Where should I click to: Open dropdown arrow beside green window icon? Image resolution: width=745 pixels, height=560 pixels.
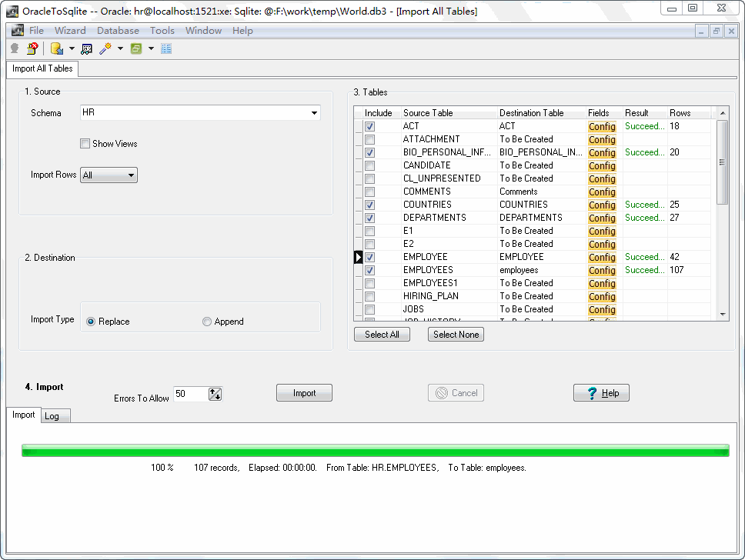(x=151, y=48)
